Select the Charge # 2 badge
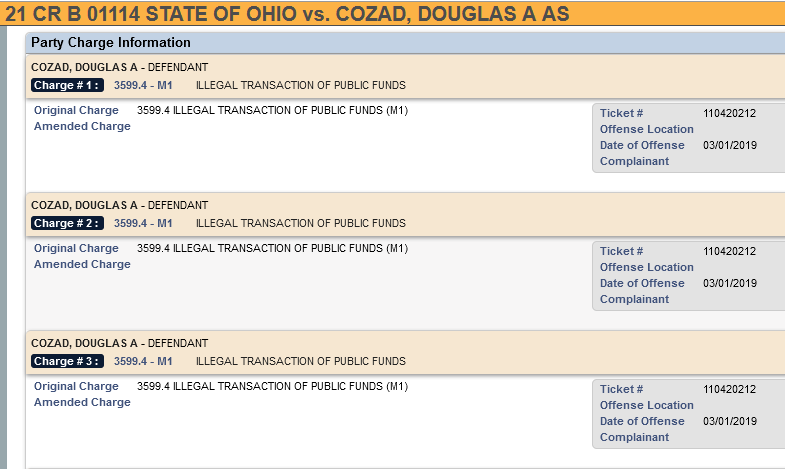The image size is (785, 469). point(67,223)
